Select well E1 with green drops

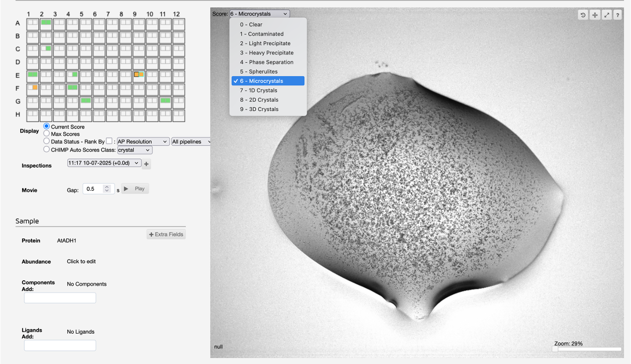point(33,76)
